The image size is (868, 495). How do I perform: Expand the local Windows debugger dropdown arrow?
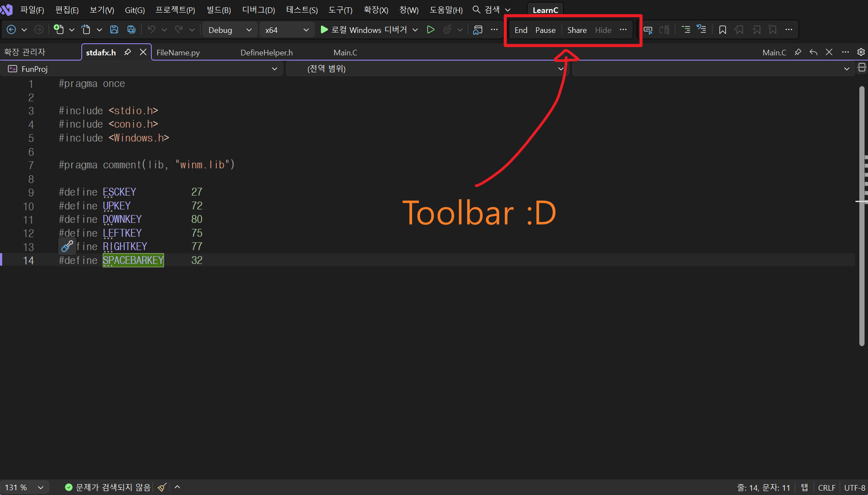(415, 30)
